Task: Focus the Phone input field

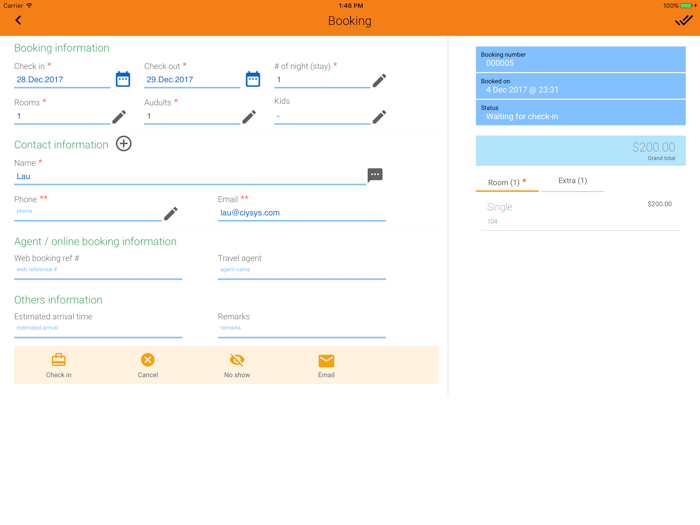Action: 88,213
